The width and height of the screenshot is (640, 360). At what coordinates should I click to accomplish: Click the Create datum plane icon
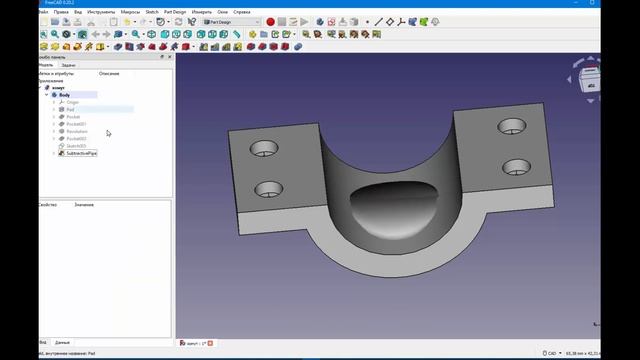[390, 22]
